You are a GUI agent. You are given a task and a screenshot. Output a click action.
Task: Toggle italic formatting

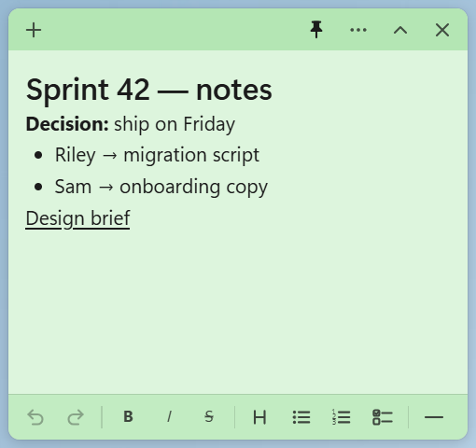click(169, 417)
